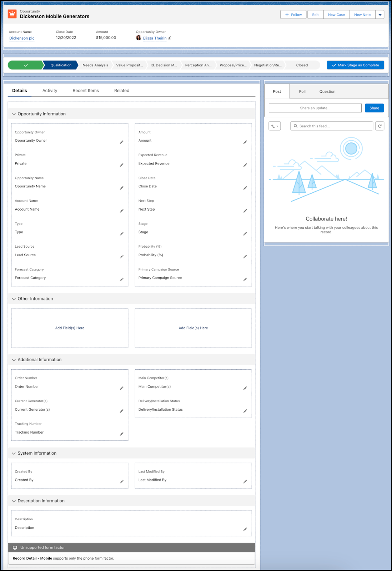Edit the Type field pencil icon
This screenshot has height=571, width=392.
pos(121,233)
